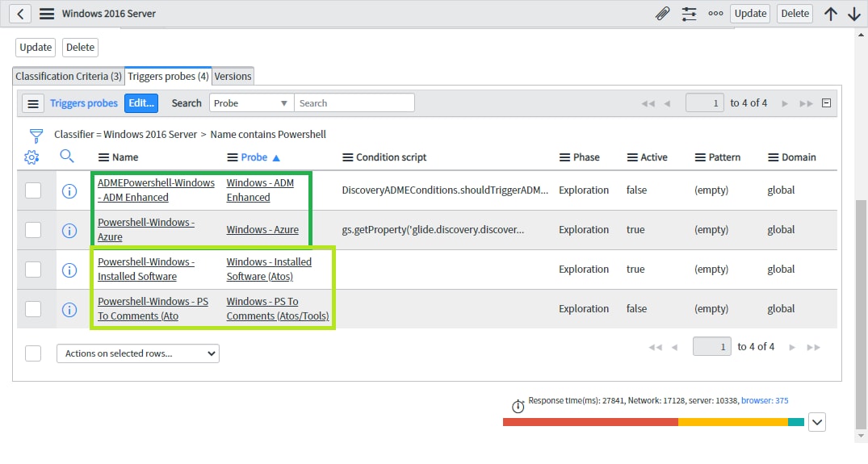Click response time stopwatch icon
This screenshot has width=868, height=464.
pyautogui.click(x=518, y=407)
